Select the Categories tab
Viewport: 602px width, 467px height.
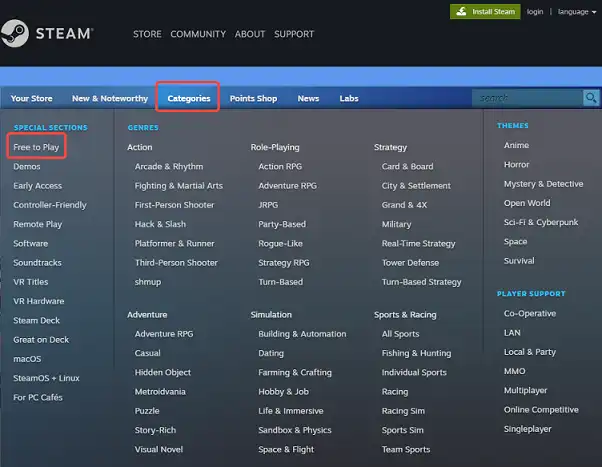pyautogui.click(x=189, y=99)
